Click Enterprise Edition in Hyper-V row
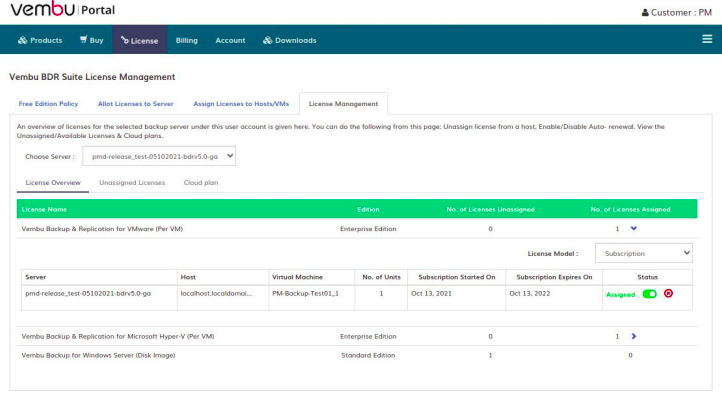722x396 pixels. pyautogui.click(x=368, y=336)
